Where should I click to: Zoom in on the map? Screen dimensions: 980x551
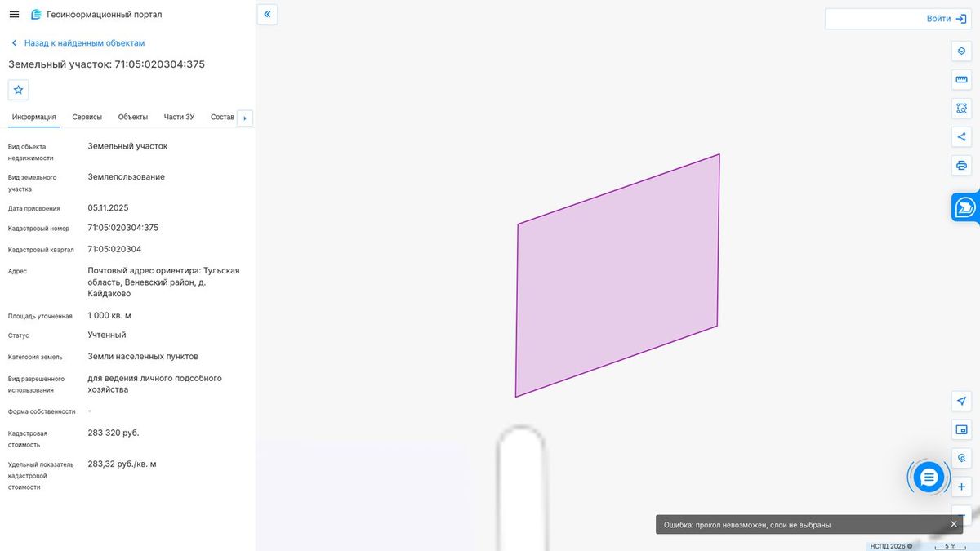961,487
